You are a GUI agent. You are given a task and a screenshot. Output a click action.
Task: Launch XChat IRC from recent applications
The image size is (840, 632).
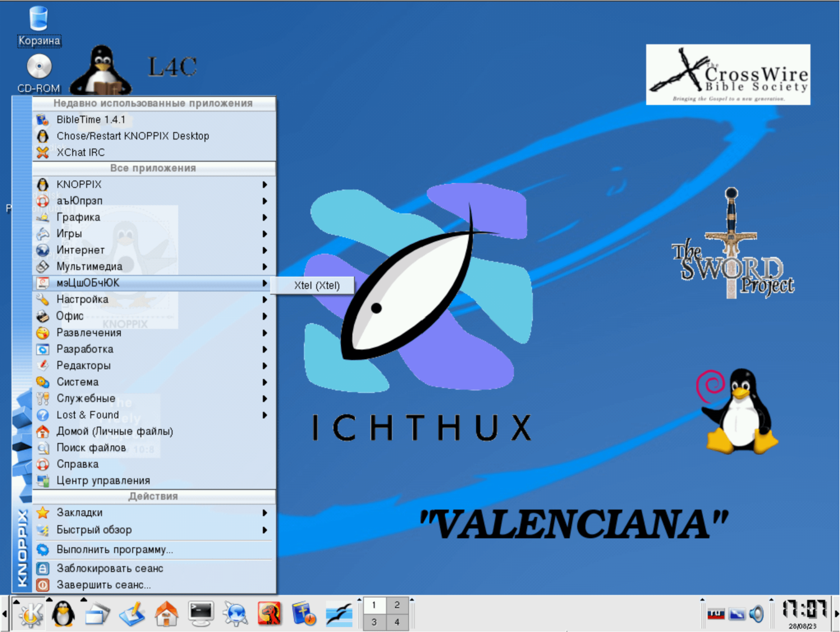[x=154, y=153]
